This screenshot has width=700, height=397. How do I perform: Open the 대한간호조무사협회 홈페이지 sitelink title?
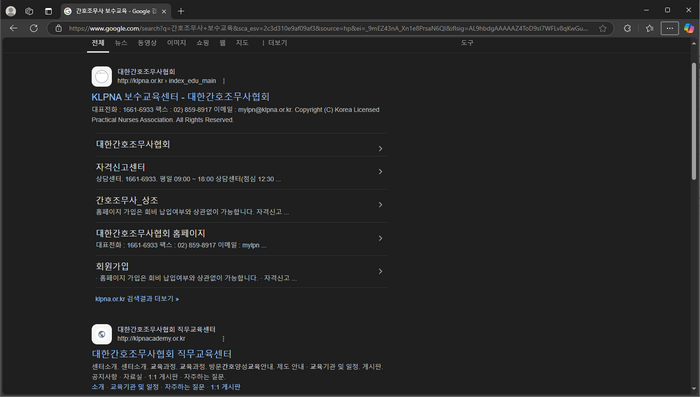[150, 233]
